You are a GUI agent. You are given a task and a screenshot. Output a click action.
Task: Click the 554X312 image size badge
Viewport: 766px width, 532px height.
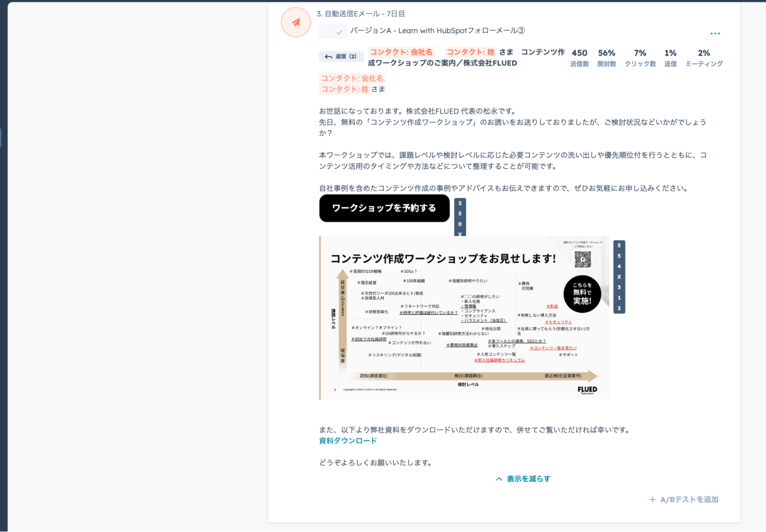619,277
